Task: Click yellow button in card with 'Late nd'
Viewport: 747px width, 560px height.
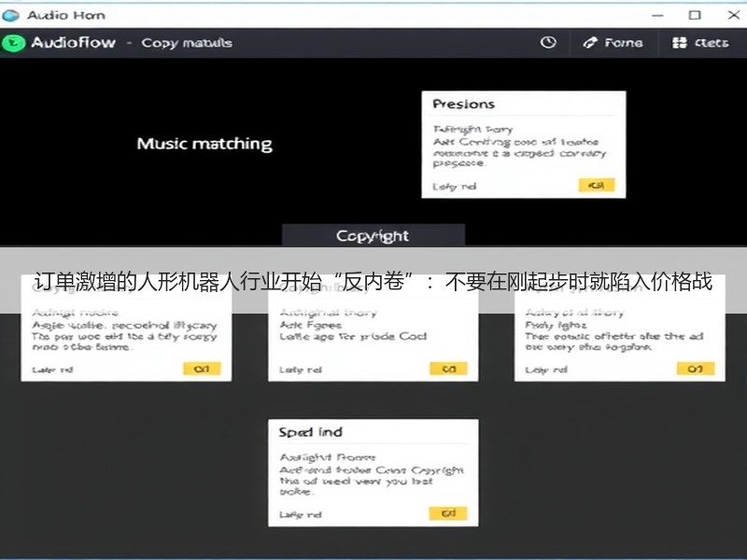Action: tap(202, 369)
